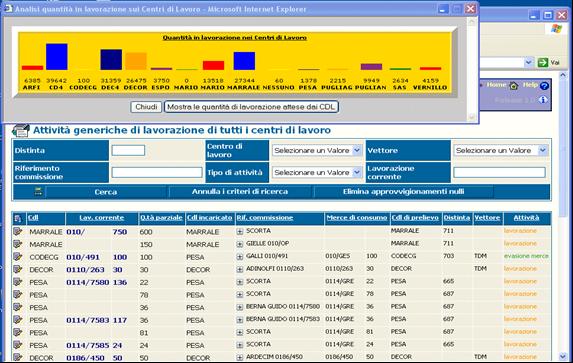Image resolution: width=573 pixels, height=363 pixels.
Task: Expand SCORTA commission in first MARRALE row
Action: point(240,232)
